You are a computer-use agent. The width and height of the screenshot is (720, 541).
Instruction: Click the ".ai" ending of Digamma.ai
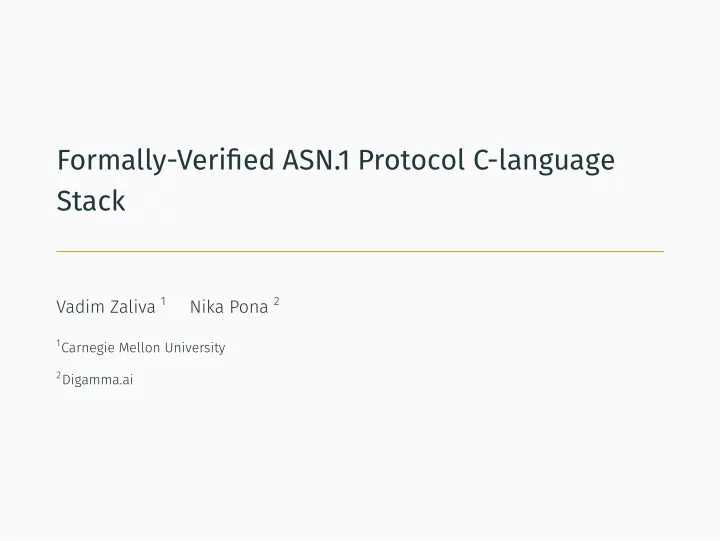[127, 380]
